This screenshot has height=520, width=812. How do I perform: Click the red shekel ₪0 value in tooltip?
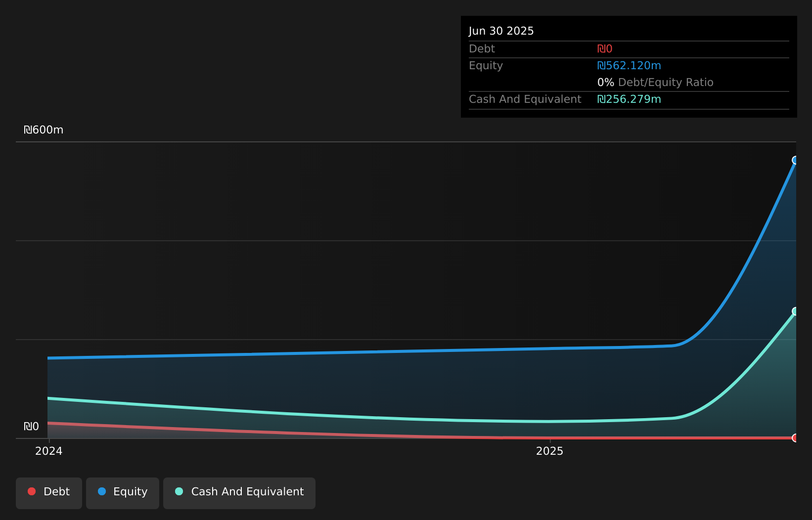click(605, 48)
